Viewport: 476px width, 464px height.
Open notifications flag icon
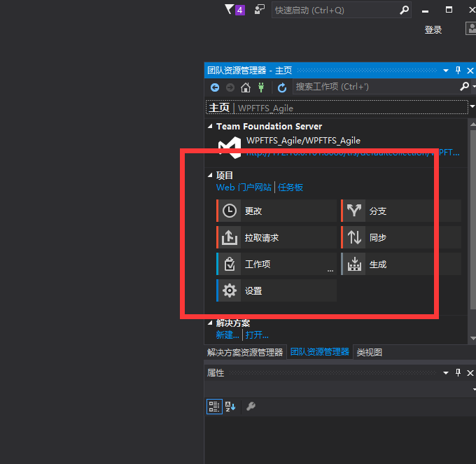coord(230,9)
